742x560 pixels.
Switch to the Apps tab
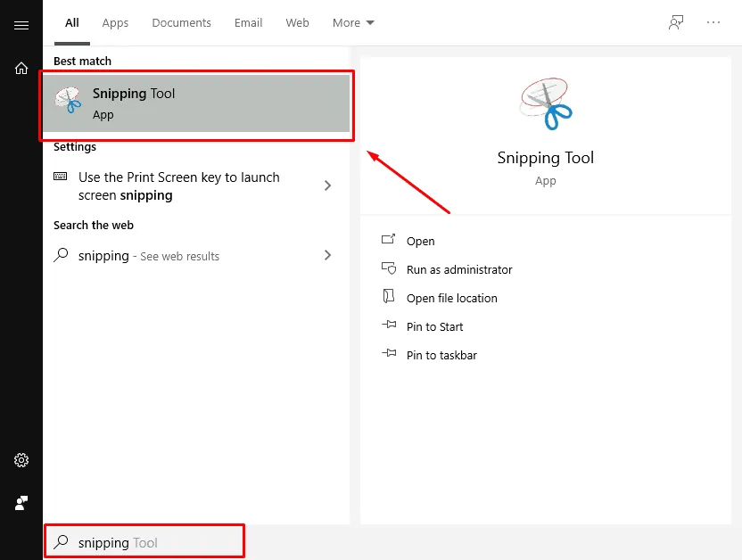[x=115, y=22]
